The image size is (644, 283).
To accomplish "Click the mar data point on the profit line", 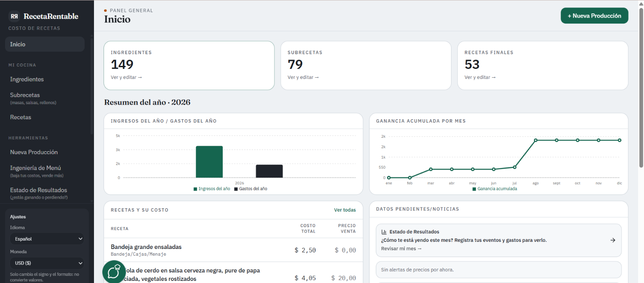I will click(x=431, y=169).
